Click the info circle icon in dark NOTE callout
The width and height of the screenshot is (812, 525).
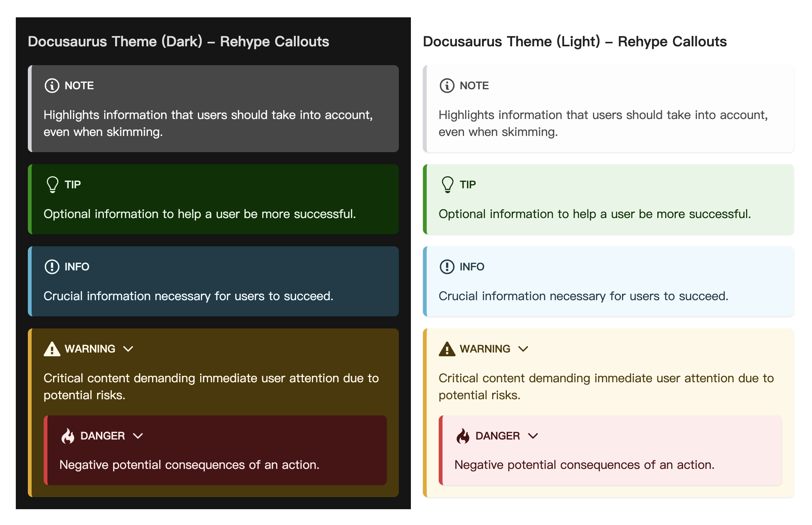[52, 85]
